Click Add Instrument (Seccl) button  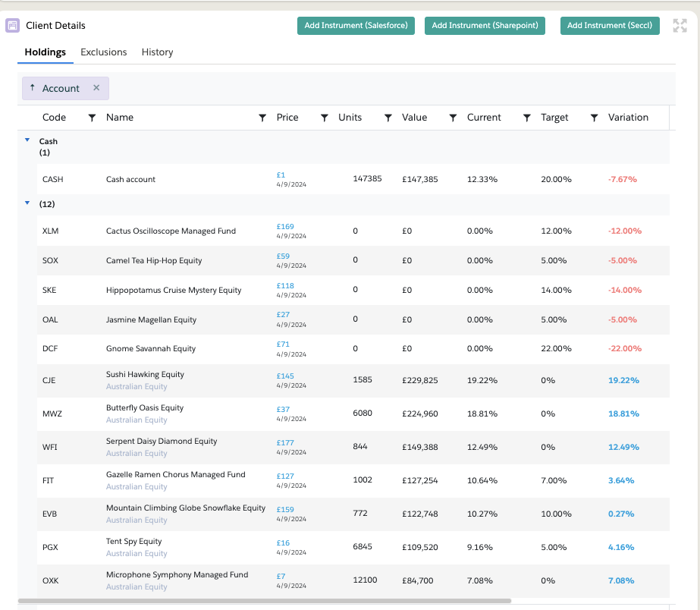pyautogui.click(x=610, y=26)
